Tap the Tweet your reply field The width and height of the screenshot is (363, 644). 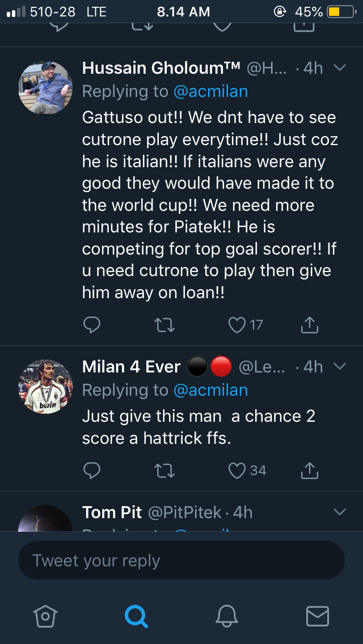(181, 561)
